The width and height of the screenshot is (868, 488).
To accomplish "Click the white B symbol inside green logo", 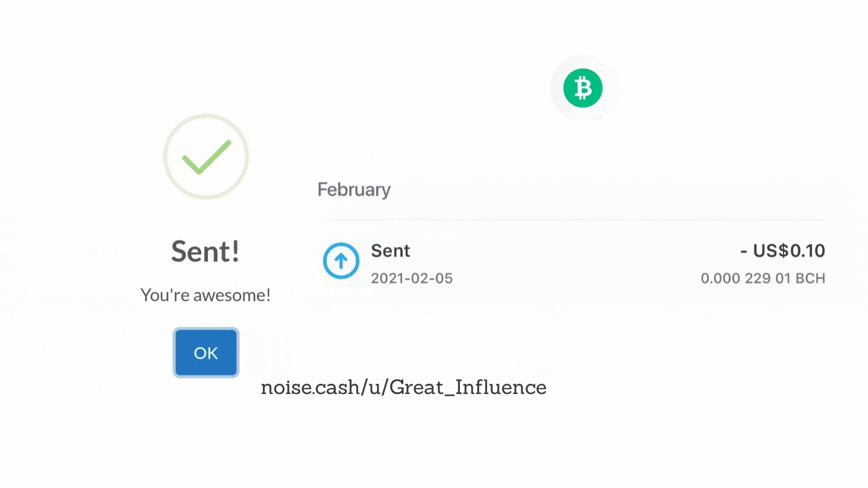I will 582,89.
